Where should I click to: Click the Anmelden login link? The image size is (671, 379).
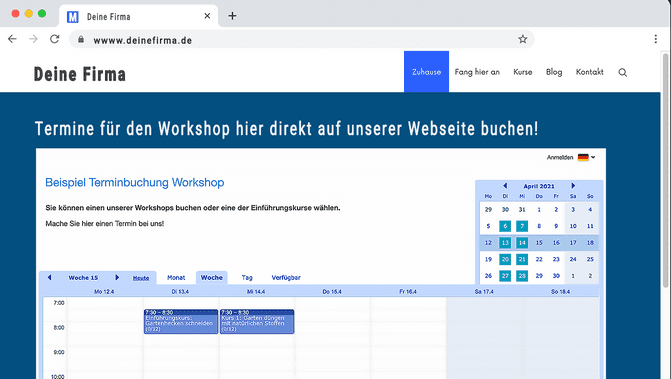click(560, 157)
